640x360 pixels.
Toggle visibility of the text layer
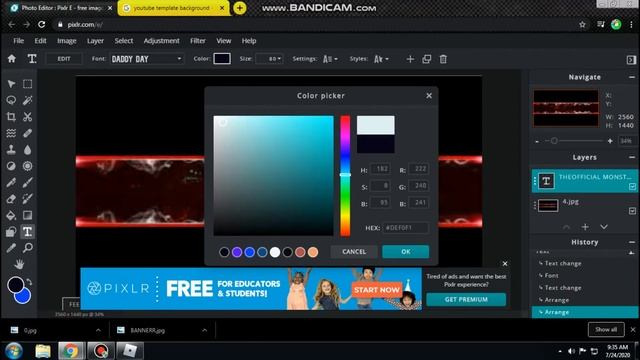point(632,187)
